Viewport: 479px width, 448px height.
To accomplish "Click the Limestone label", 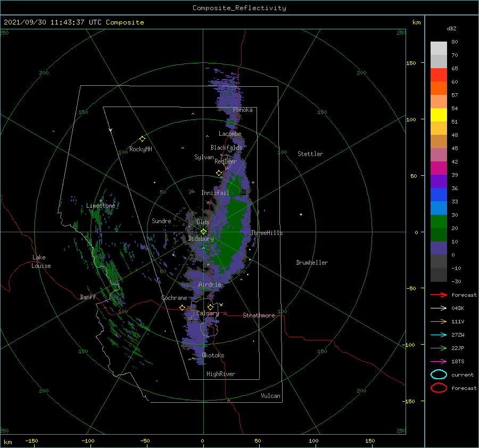I will click(101, 206).
